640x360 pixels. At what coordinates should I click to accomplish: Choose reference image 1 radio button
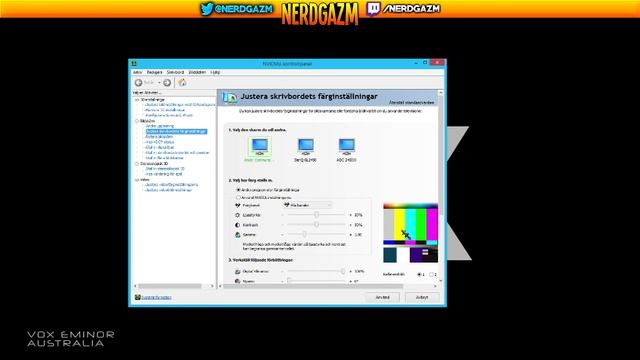tap(419, 274)
